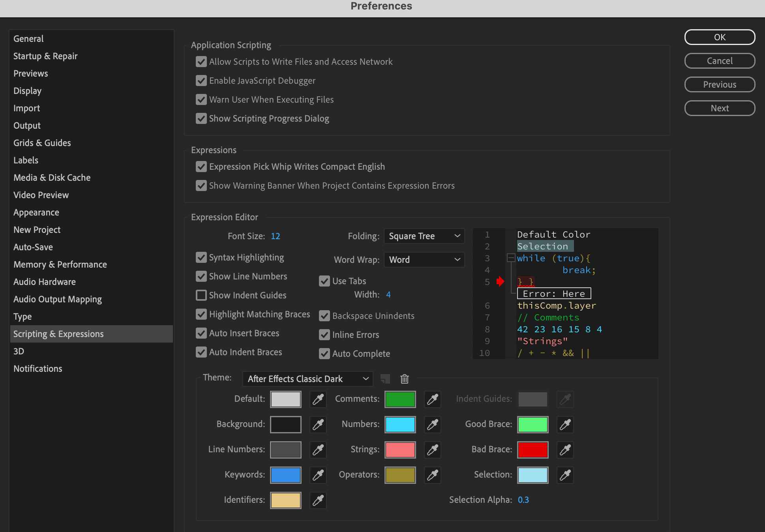
Task: Click the save theme icon next to the trash icon
Action: (x=385, y=379)
